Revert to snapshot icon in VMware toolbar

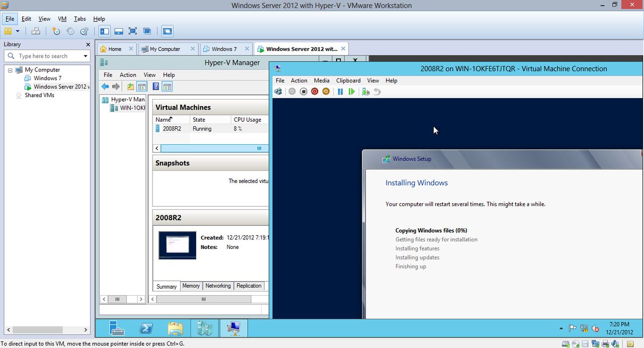70,31
